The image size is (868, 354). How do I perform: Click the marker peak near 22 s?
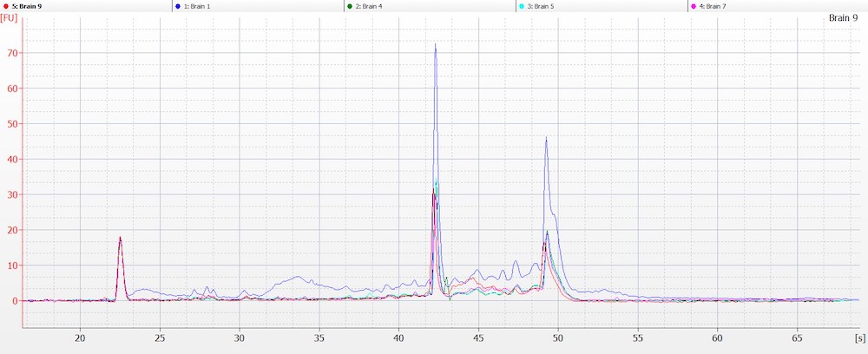tap(120, 238)
